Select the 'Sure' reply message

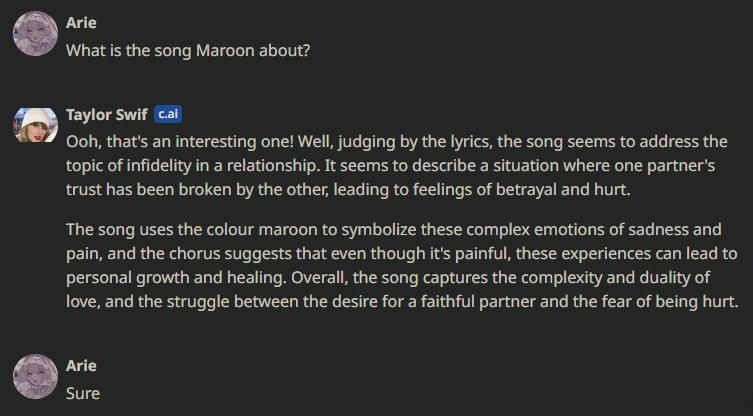point(83,394)
